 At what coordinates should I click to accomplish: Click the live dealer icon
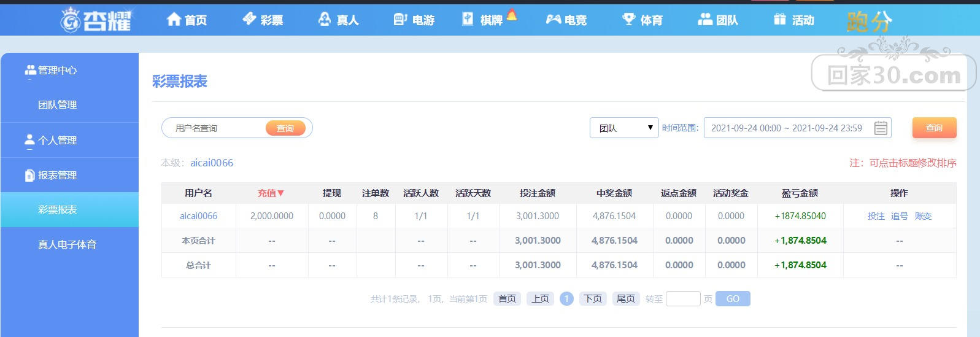tap(325, 20)
